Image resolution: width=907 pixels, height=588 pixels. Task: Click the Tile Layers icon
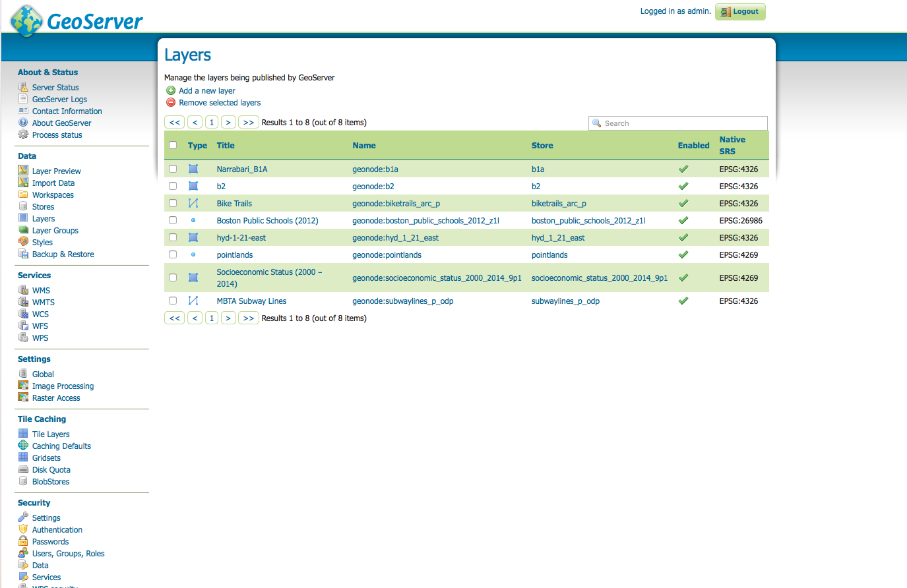point(23,434)
